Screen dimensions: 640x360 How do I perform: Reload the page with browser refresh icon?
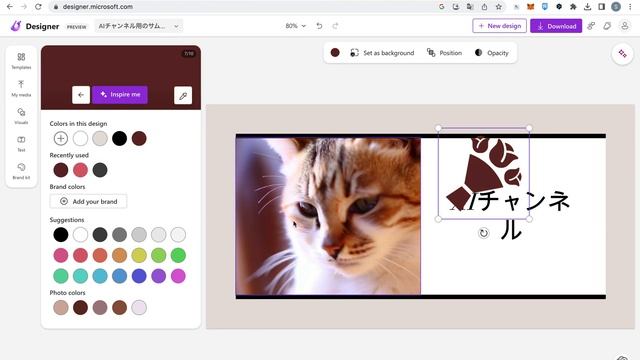coord(38,7)
